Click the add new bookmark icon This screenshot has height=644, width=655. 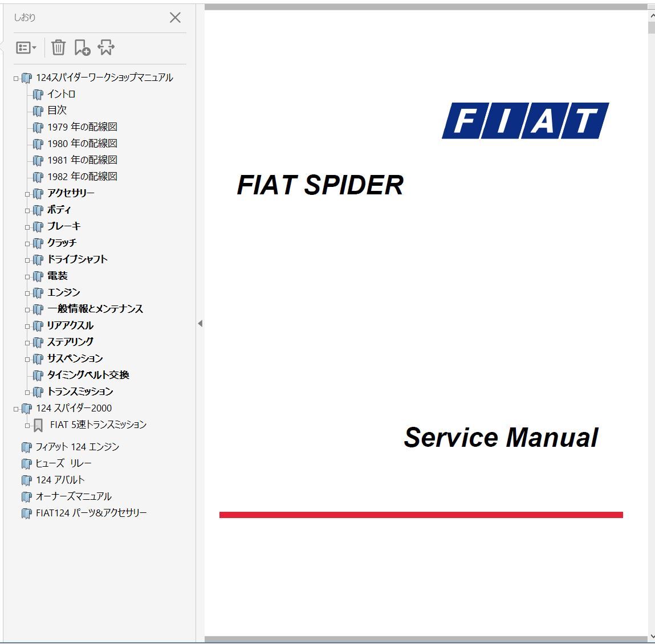(82, 48)
